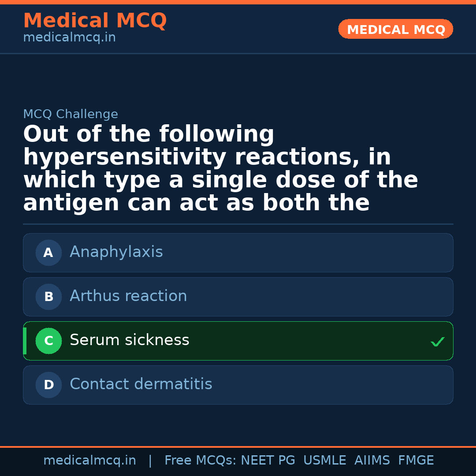Choose the Serum sickness answer text

pyautogui.click(x=130, y=340)
